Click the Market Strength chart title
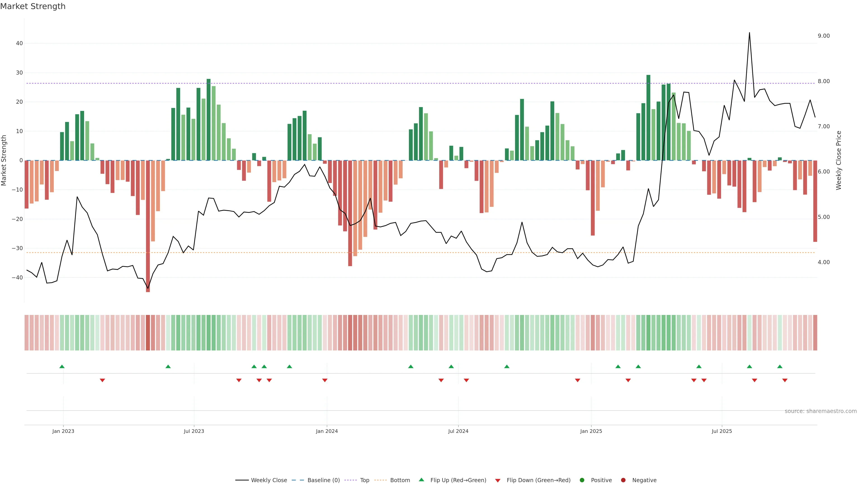868x488 pixels. (33, 6)
